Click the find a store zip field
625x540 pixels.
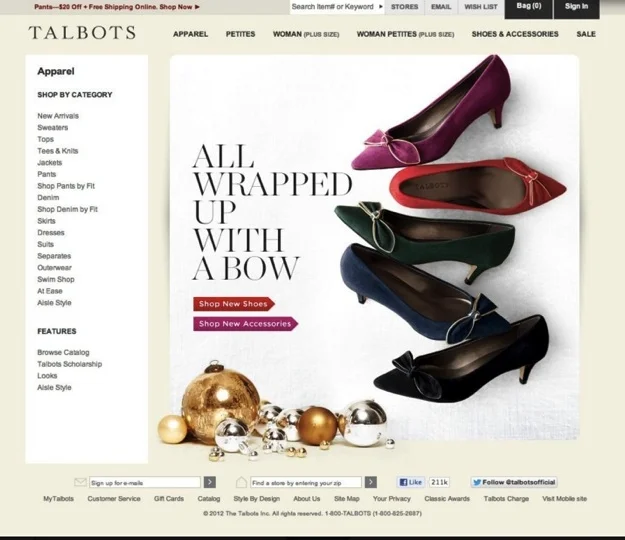(x=306, y=482)
